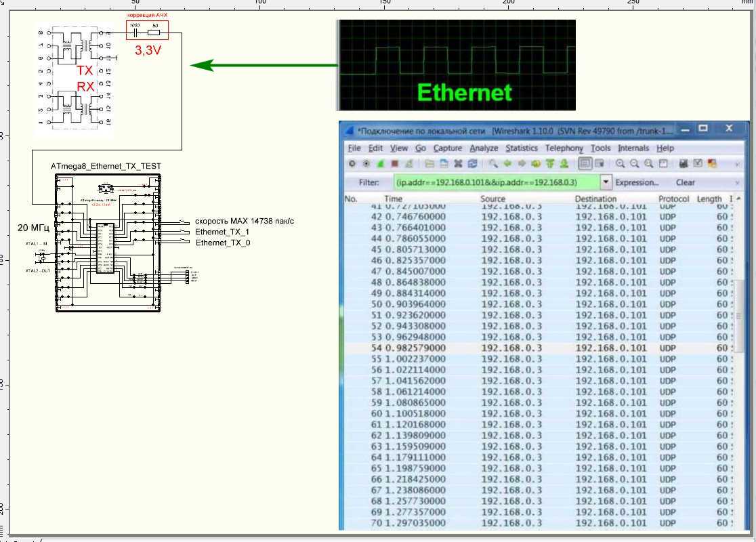This screenshot has height=542, width=756.
Task: Open a capture file via folder icon
Action: pos(429,164)
